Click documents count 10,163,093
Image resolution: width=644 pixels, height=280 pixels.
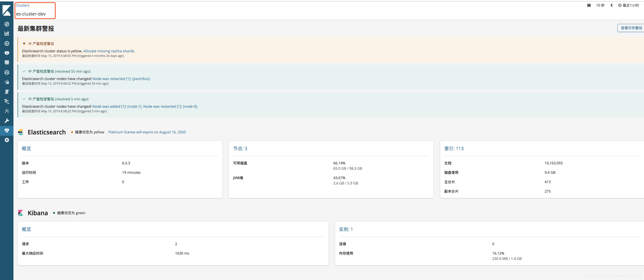coord(553,163)
